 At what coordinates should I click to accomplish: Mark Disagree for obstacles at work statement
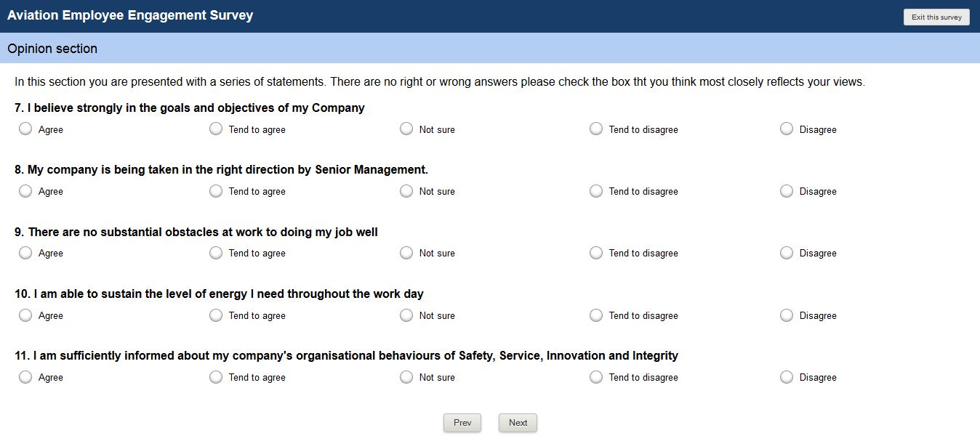coord(787,253)
